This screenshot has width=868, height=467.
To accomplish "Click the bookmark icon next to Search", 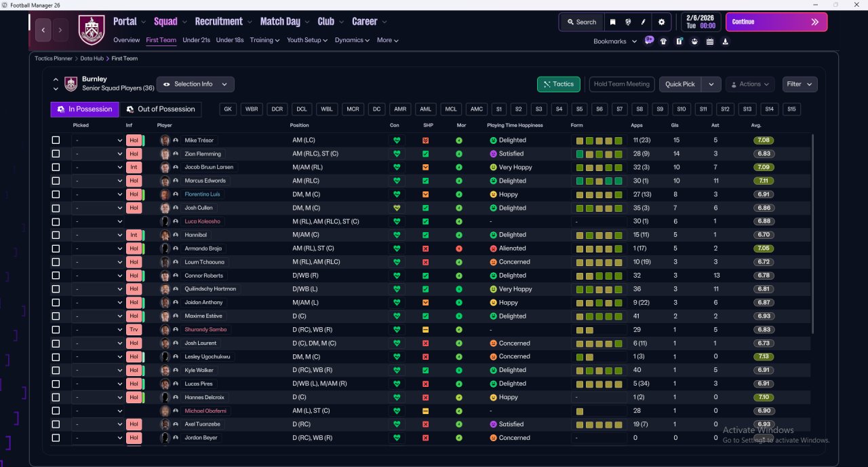I will click(612, 22).
